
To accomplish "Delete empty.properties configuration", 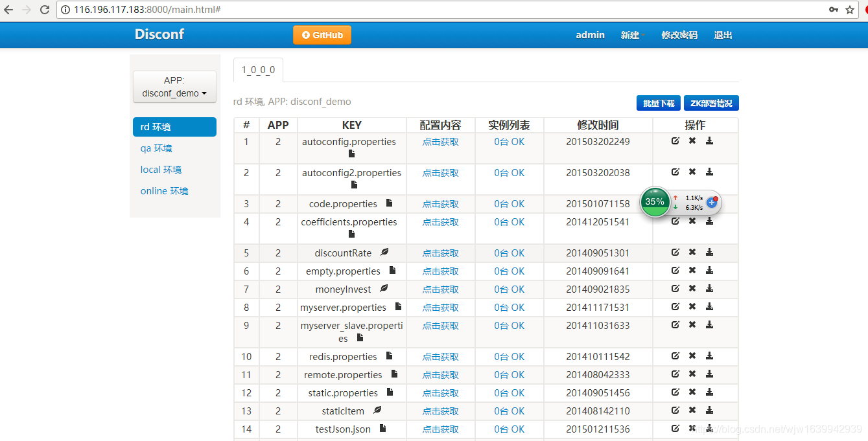I will [692, 270].
